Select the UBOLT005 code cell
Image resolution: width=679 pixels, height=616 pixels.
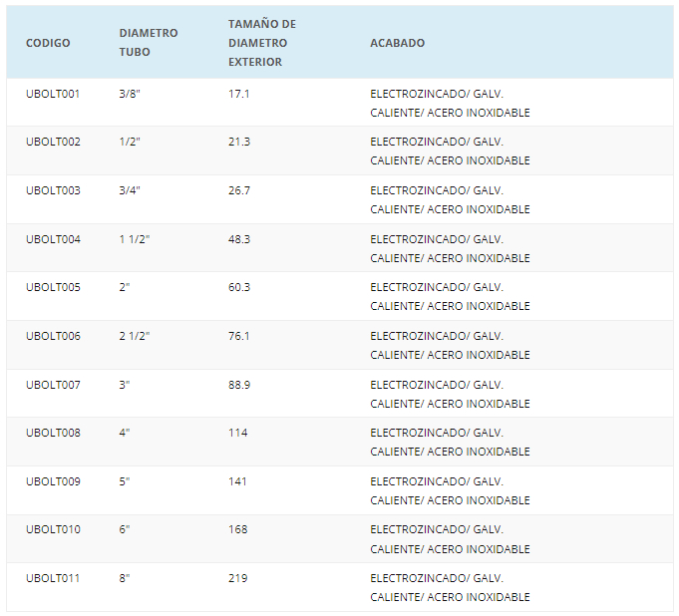click(x=53, y=287)
